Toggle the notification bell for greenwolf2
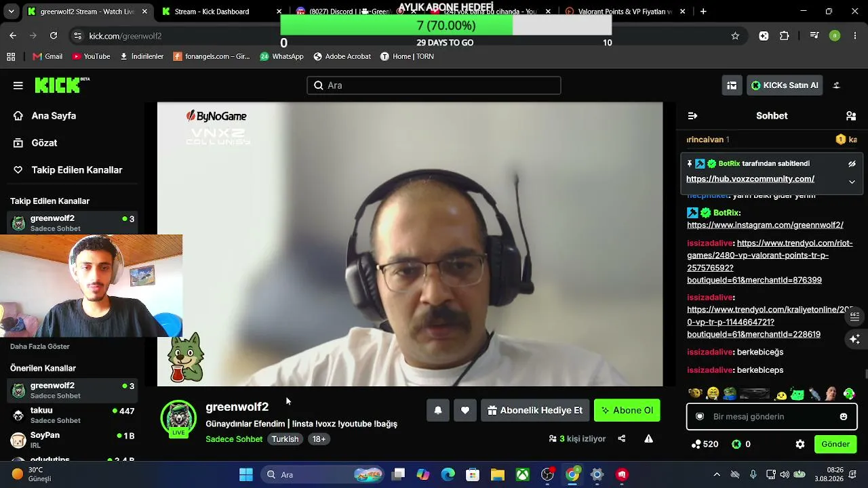This screenshot has width=868, height=488. click(x=438, y=410)
